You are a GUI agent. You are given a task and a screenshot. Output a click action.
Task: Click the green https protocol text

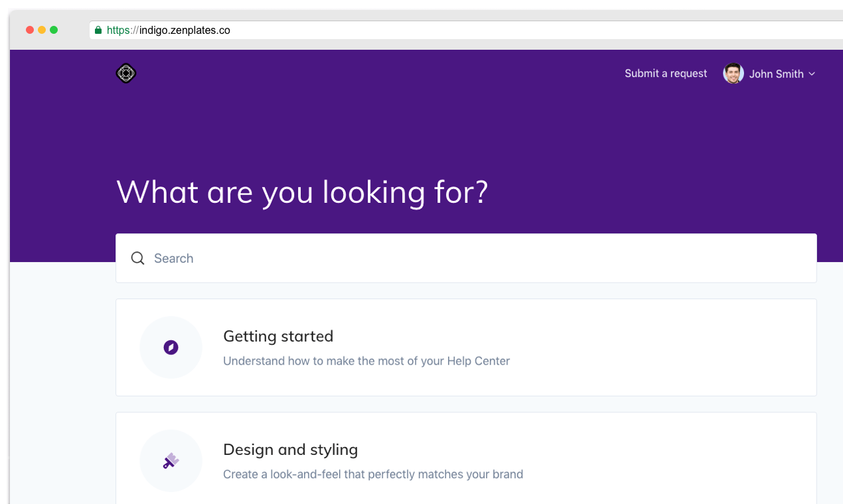coord(119,30)
